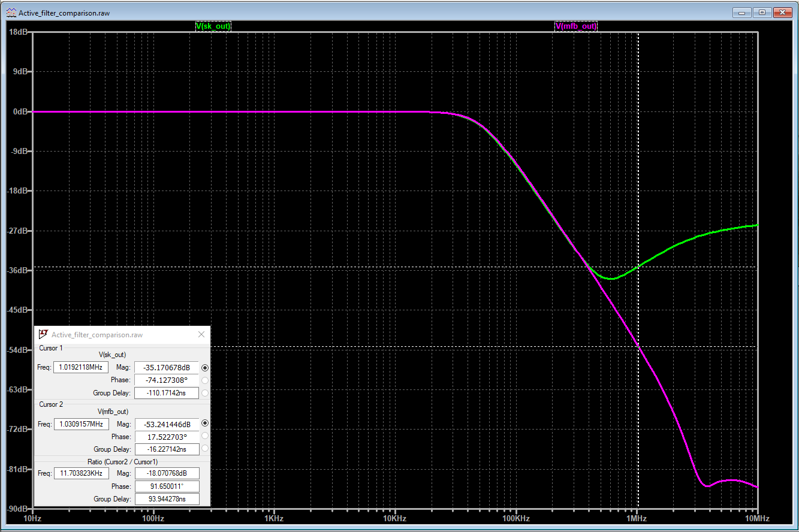Minimize the Active_filter_comparison.raw plot window
This screenshot has height=532, width=799.
pos(742,12)
